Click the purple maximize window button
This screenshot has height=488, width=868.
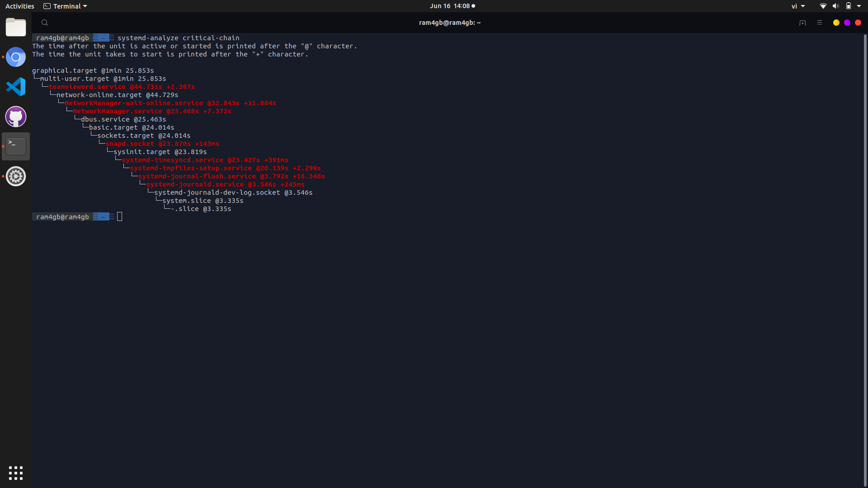pos(847,23)
